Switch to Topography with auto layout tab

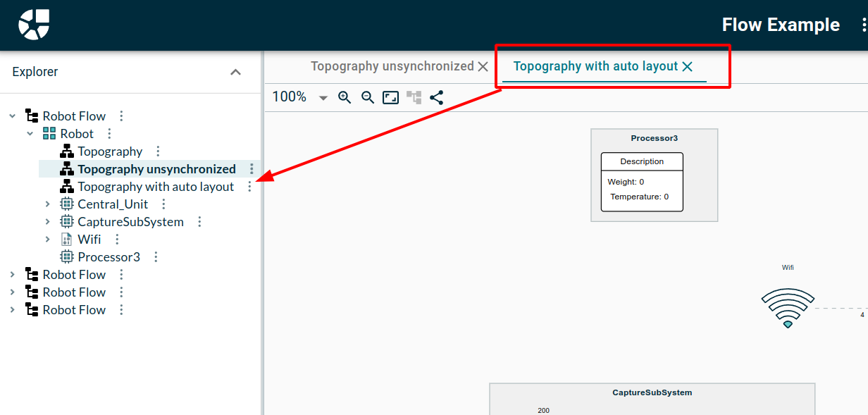[x=595, y=66]
